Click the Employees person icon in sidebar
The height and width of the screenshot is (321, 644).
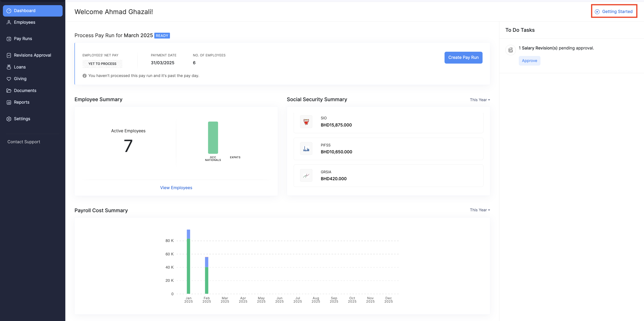9,22
